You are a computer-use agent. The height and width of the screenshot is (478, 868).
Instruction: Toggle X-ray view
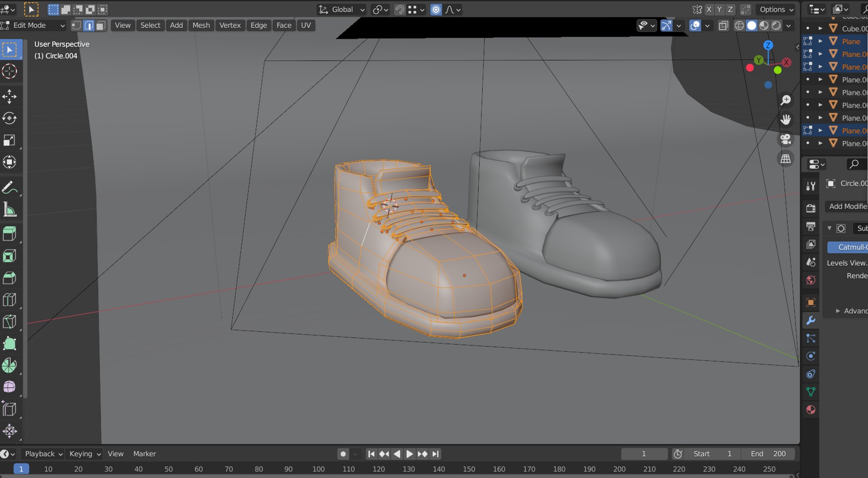[x=723, y=26]
